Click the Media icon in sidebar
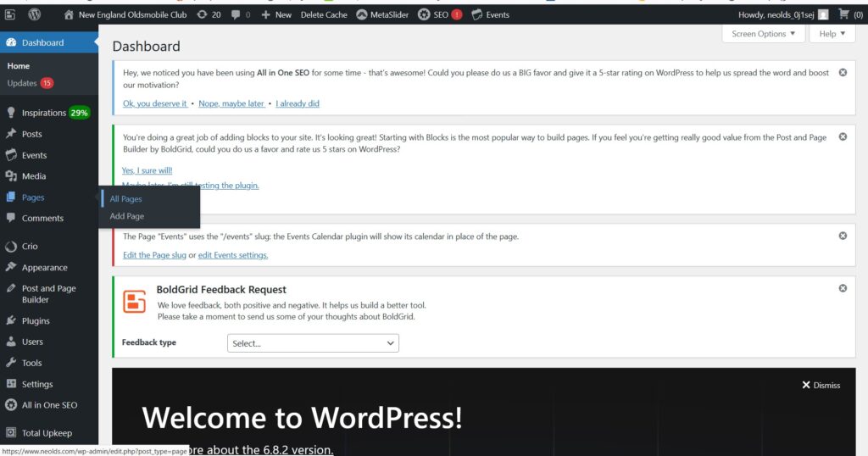 pos(11,176)
